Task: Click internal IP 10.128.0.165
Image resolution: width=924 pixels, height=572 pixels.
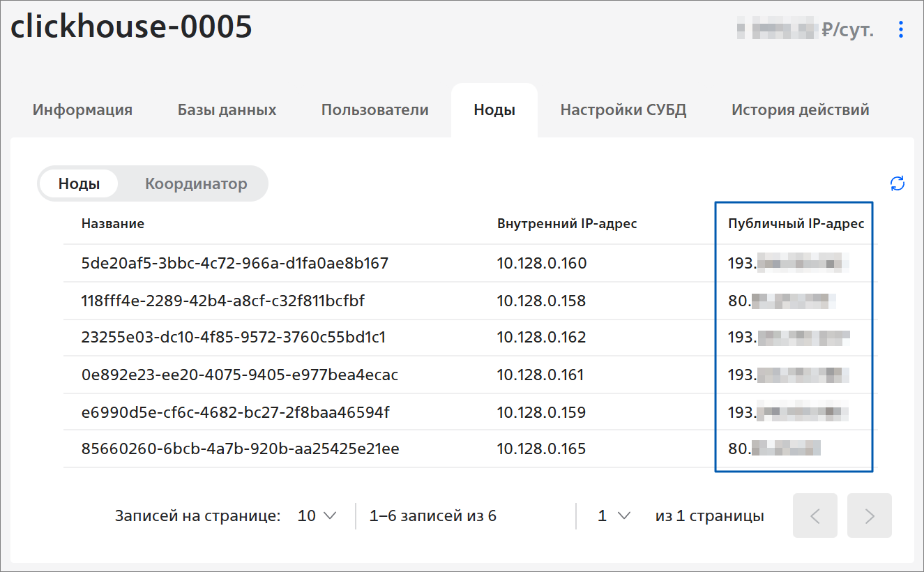Action: 541,449
